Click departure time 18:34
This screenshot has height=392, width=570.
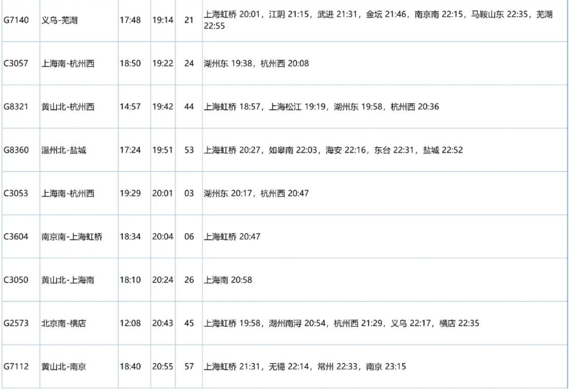point(130,236)
